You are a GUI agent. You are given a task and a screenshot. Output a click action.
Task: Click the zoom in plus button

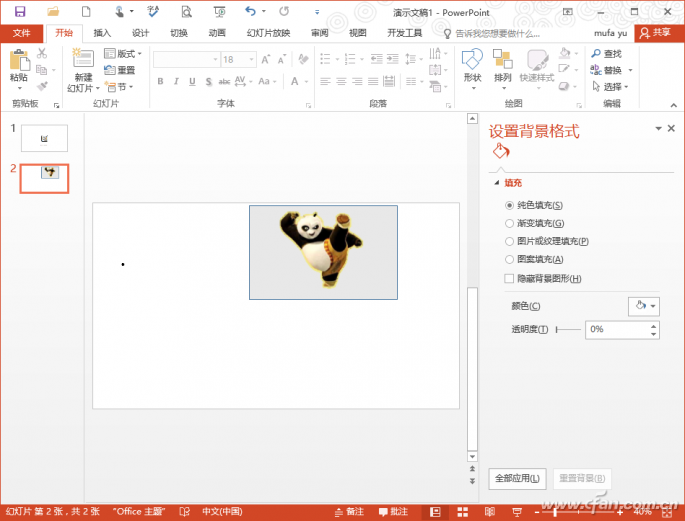click(619, 512)
